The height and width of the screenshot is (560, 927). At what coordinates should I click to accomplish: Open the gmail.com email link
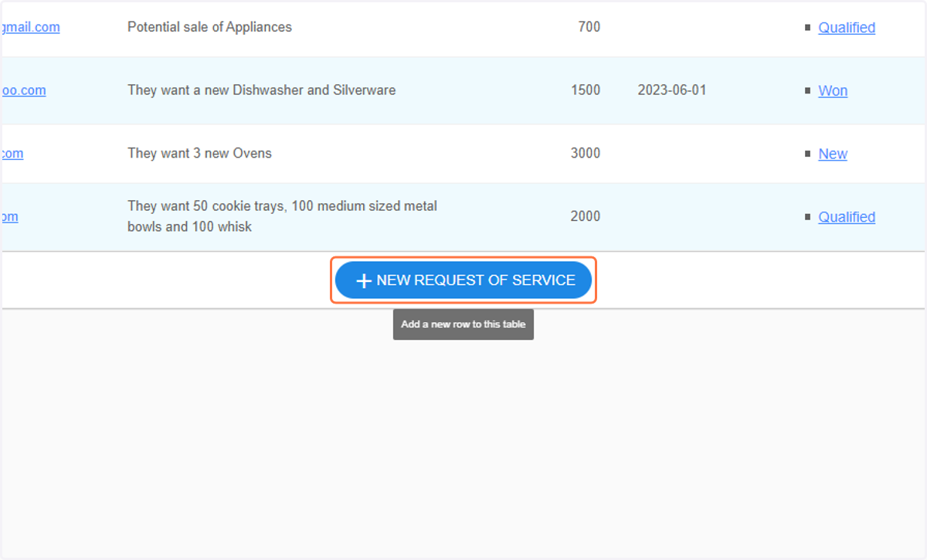point(31,27)
